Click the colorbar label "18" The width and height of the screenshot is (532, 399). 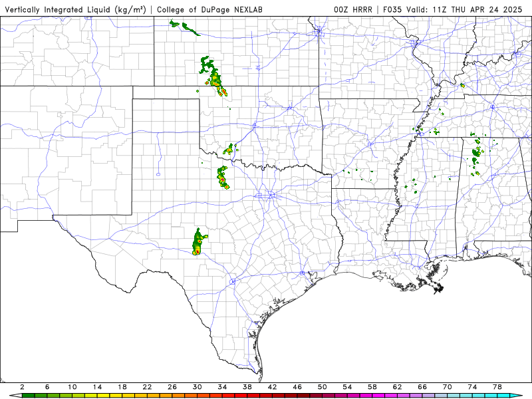[x=122, y=387]
